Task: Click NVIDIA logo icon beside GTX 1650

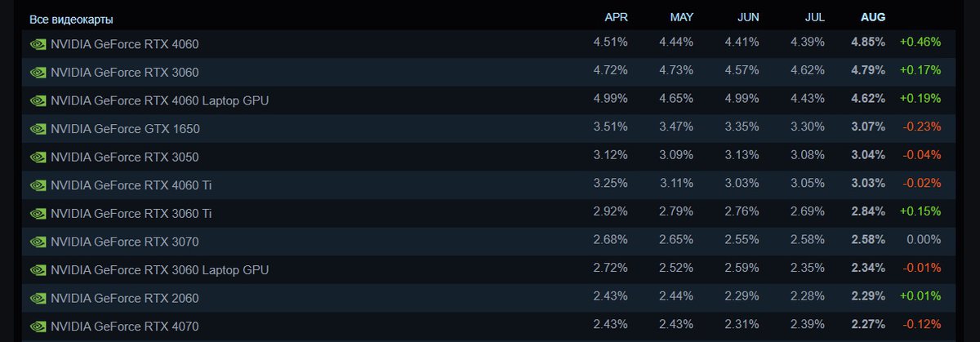Action: (38, 129)
